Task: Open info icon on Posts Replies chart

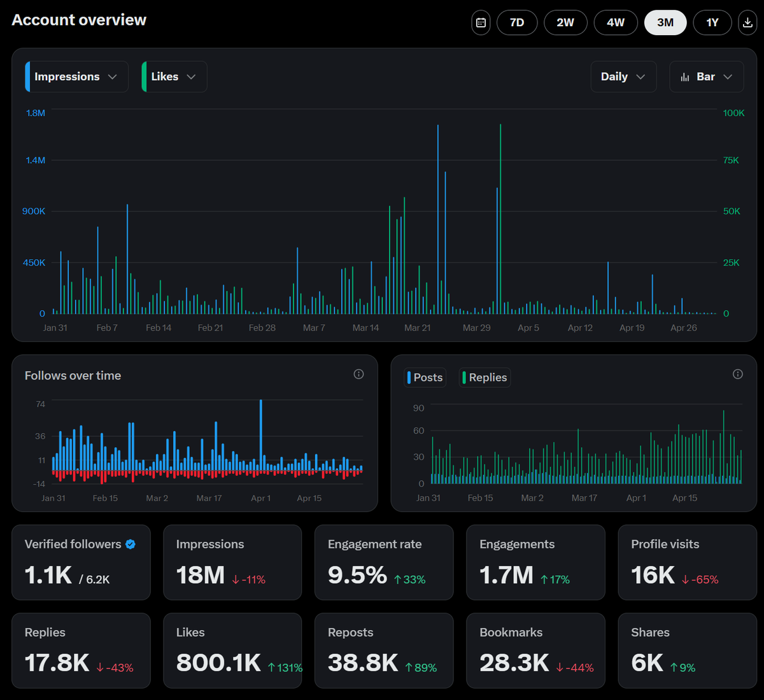Action: 737,375
